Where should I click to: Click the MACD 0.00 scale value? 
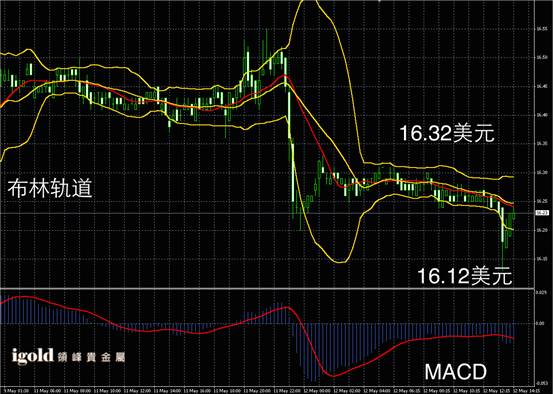tap(540, 323)
